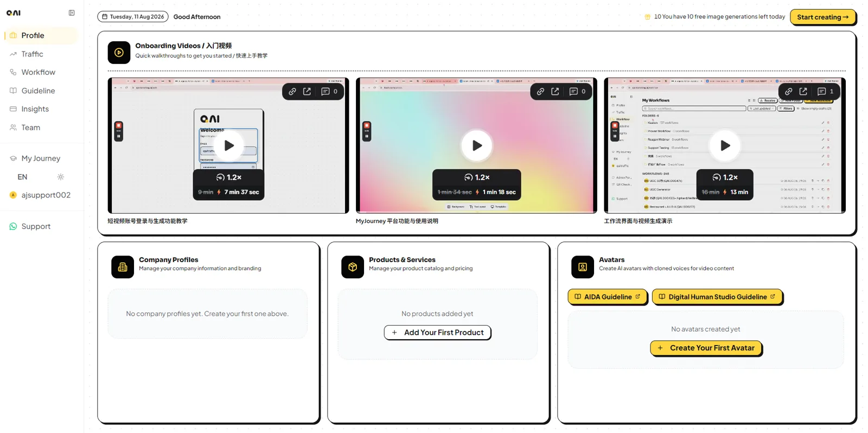
Task: Play the first onboarding video
Action: tap(229, 145)
